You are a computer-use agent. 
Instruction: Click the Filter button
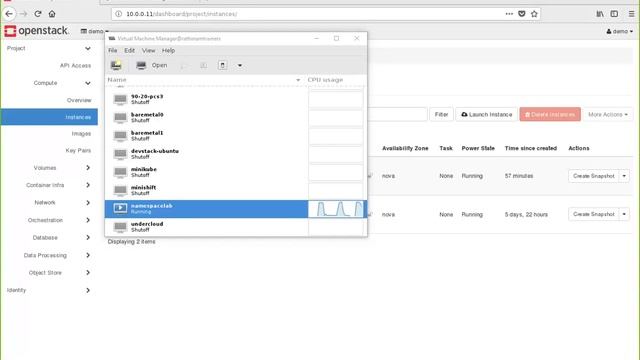[441, 114]
